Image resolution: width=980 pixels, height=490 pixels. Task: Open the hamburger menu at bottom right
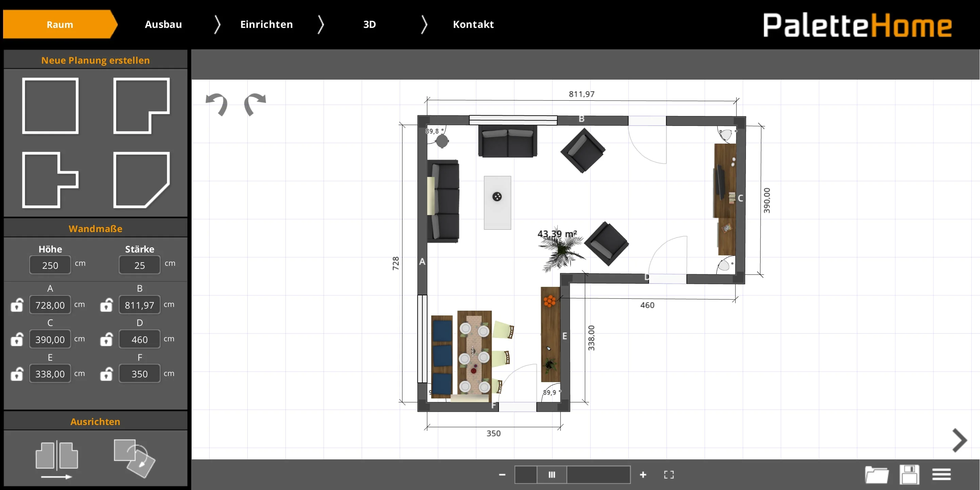click(x=942, y=474)
